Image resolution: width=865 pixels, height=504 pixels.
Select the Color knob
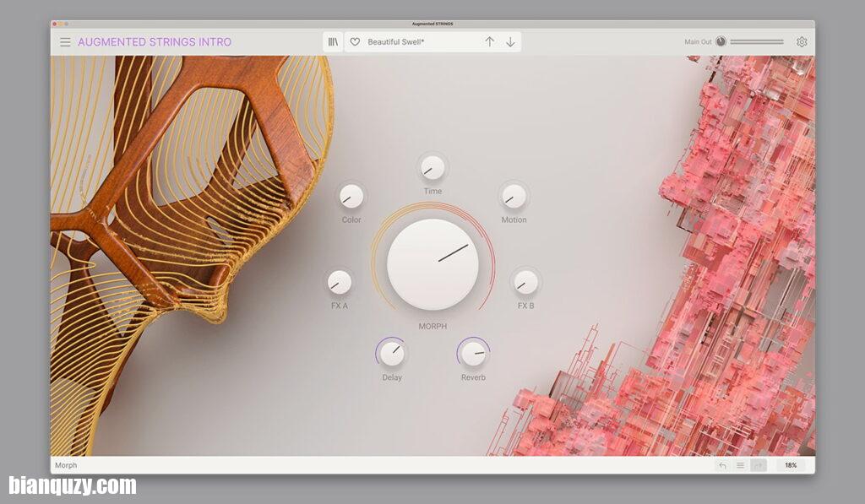(x=351, y=197)
